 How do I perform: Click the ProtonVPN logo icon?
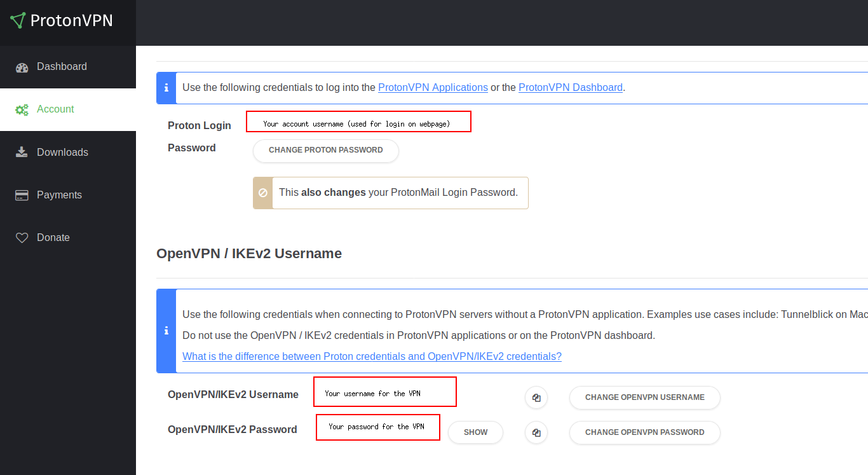coord(18,20)
